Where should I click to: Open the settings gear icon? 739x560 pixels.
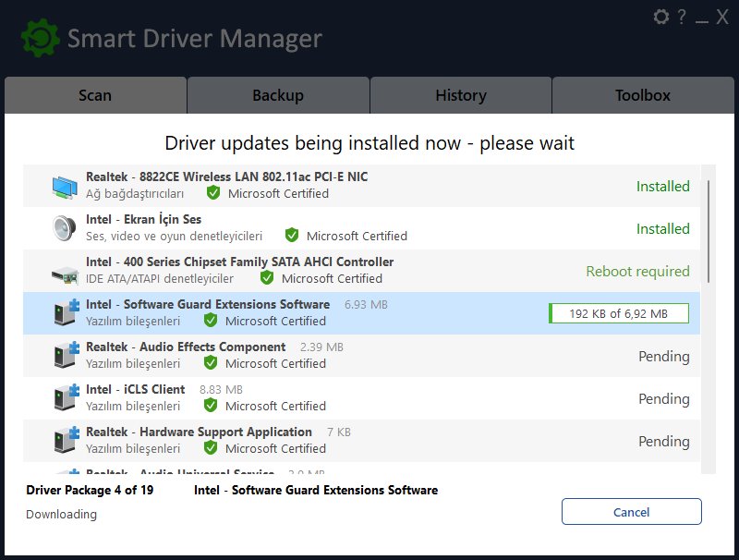coord(661,17)
